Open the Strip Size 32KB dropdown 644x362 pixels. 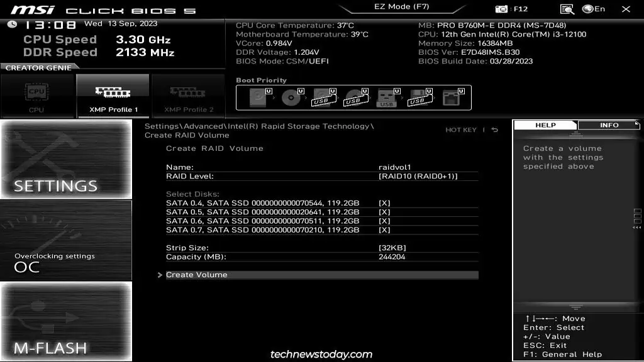pyautogui.click(x=392, y=248)
